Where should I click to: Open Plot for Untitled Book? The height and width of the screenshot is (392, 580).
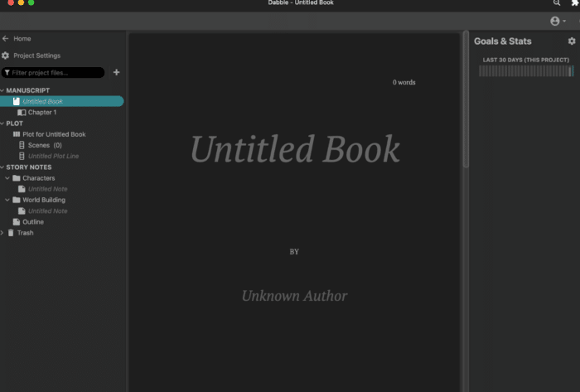[54, 134]
